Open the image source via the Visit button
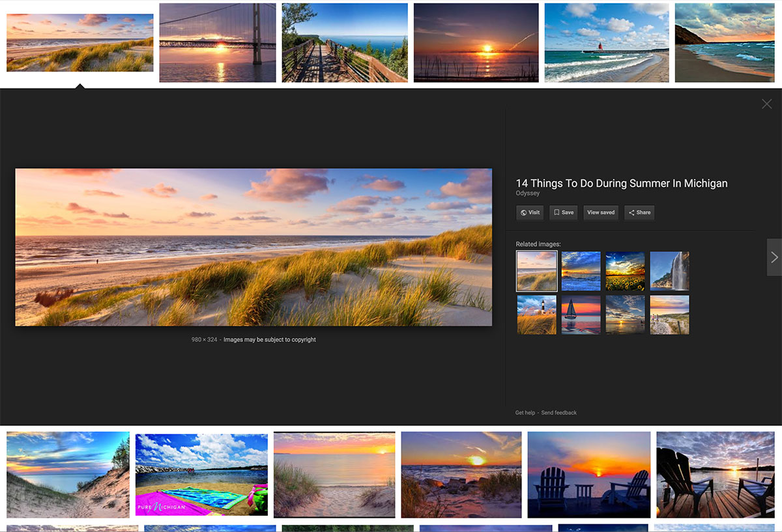The width and height of the screenshot is (782, 532). pos(530,212)
